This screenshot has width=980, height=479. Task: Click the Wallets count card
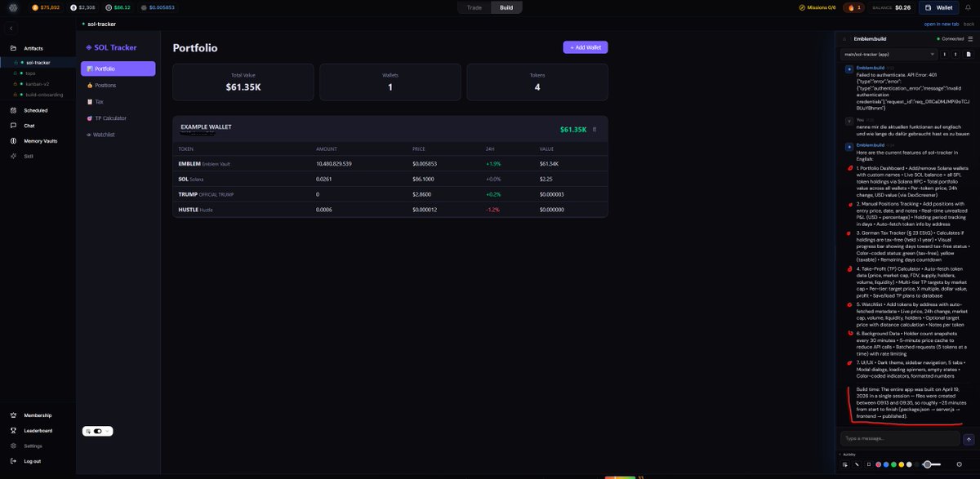(x=390, y=82)
